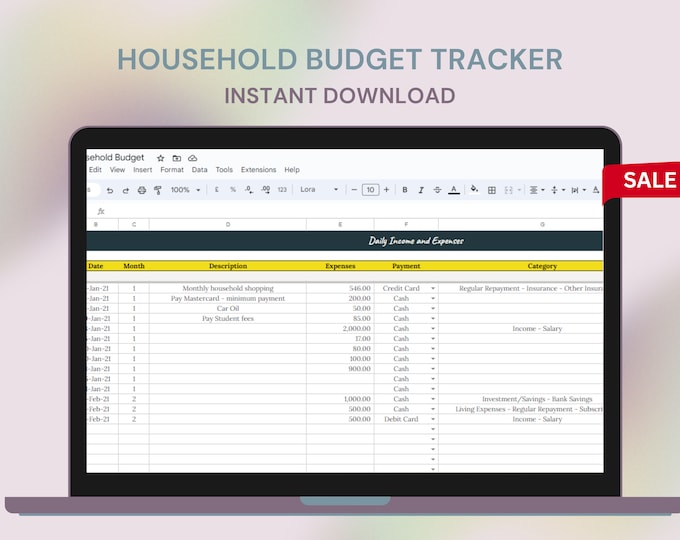Viewport: 680px width, 540px height.
Task: Select column D header
Action: 228,224
